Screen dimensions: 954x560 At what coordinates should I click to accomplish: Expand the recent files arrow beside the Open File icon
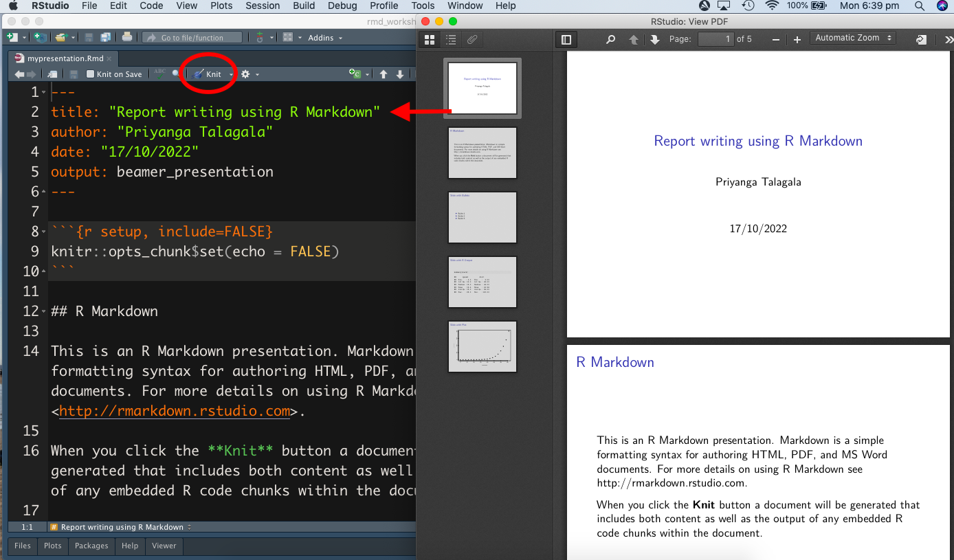tap(71, 38)
